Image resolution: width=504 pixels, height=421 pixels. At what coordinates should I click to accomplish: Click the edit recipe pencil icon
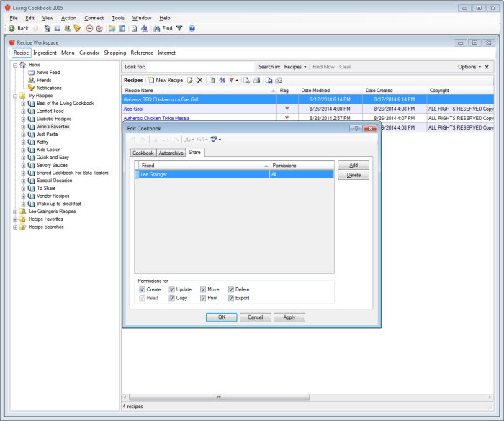[x=190, y=81]
